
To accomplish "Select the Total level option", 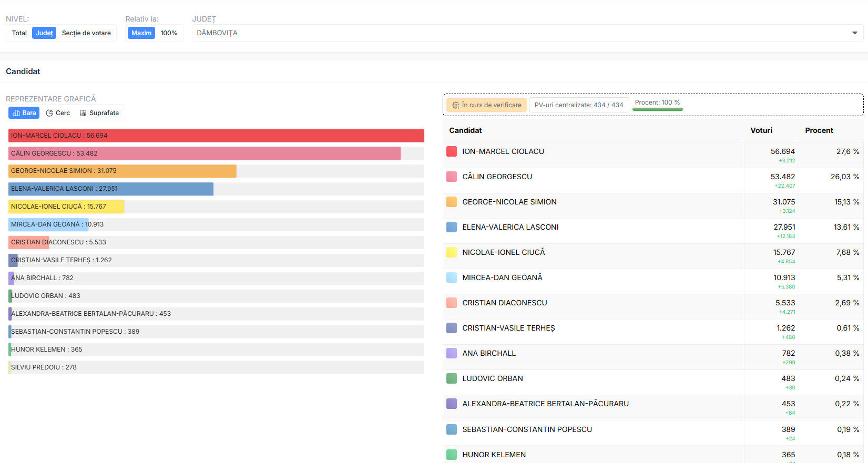I will (x=19, y=33).
